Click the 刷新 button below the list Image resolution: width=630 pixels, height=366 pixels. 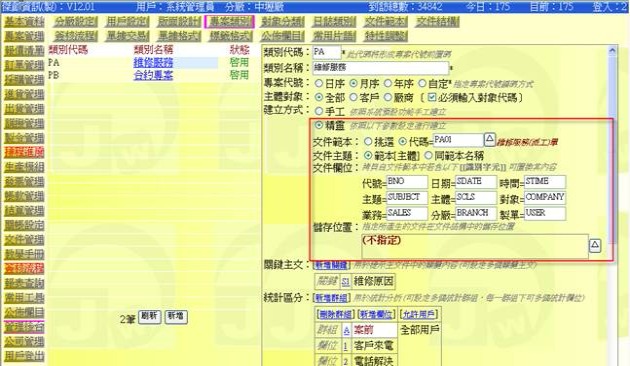[x=149, y=317]
